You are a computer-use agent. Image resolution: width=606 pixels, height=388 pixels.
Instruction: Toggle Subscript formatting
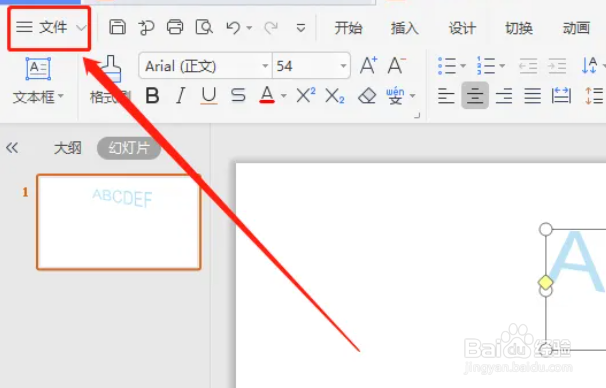(335, 96)
